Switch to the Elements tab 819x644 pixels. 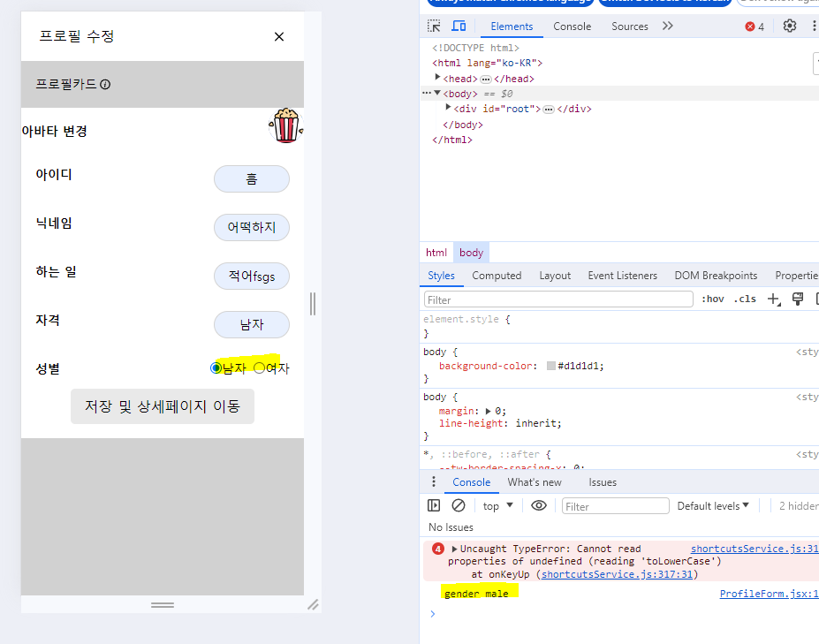512,27
